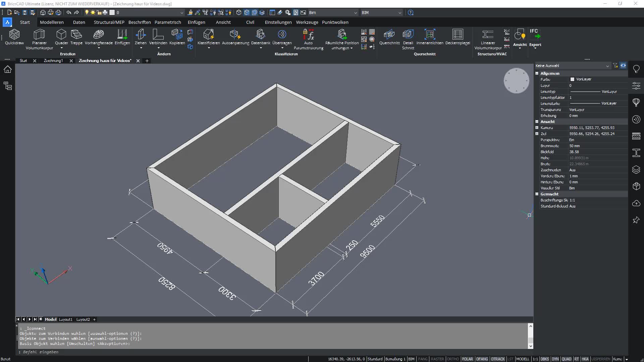
Task: Open the Punktwolken ribbon tab
Action: [335, 22]
